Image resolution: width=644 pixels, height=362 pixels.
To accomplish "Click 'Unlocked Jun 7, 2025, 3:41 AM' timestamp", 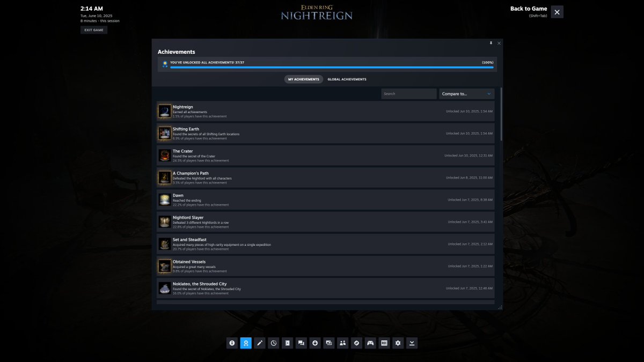I will [x=470, y=222].
